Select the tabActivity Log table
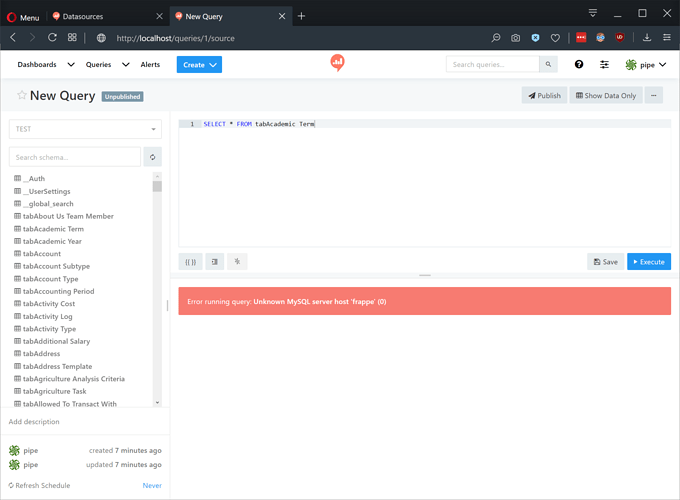 tap(43, 316)
